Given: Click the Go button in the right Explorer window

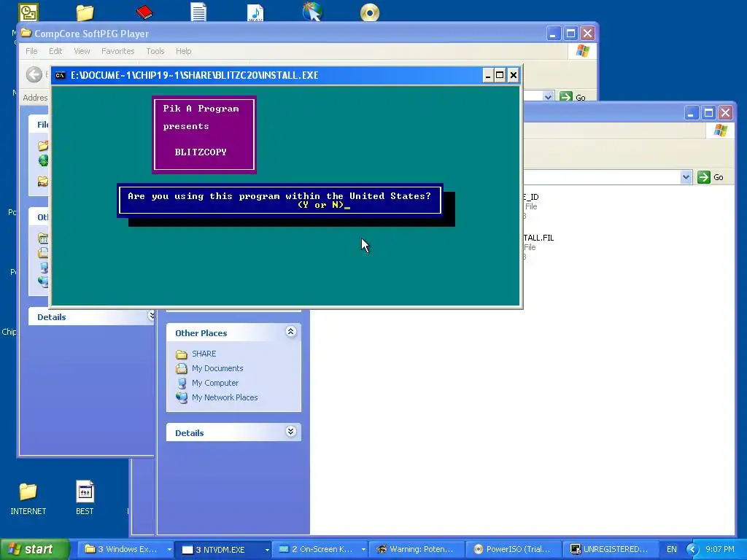Looking at the screenshot, I should (711, 177).
